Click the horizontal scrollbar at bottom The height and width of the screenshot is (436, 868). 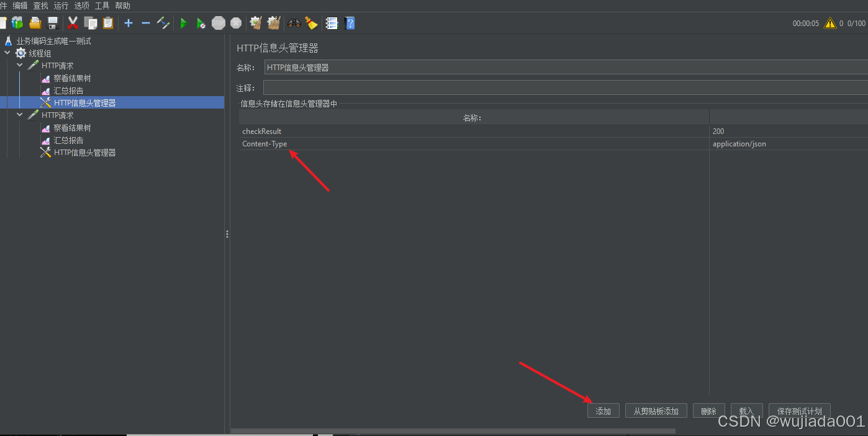[x=453, y=430]
